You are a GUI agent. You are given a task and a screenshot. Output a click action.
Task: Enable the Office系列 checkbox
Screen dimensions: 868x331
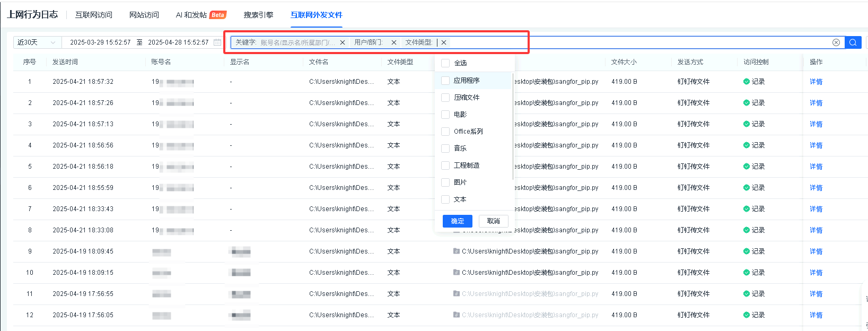click(445, 132)
